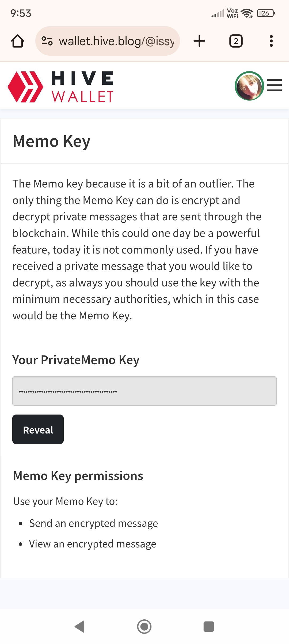Viewport: 289px width, 644px height.
Task: Tap the battery indicator in status bar
Action: 266,13
